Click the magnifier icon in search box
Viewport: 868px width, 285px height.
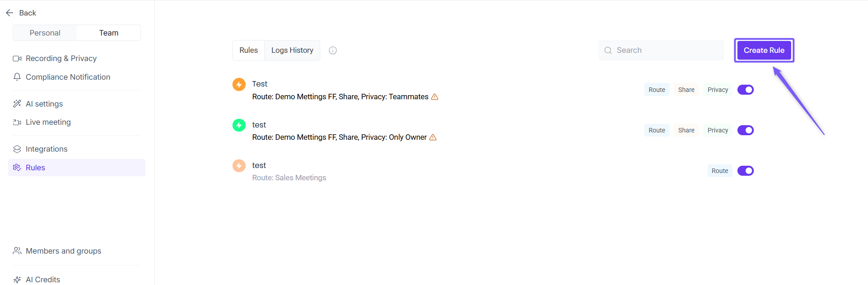(x=608, y=51)
